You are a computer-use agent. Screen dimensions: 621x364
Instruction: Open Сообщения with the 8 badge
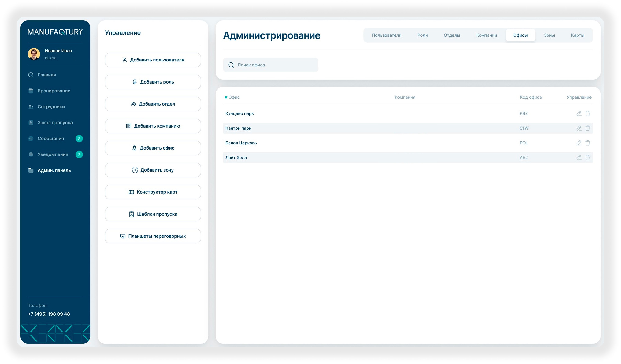51,139
